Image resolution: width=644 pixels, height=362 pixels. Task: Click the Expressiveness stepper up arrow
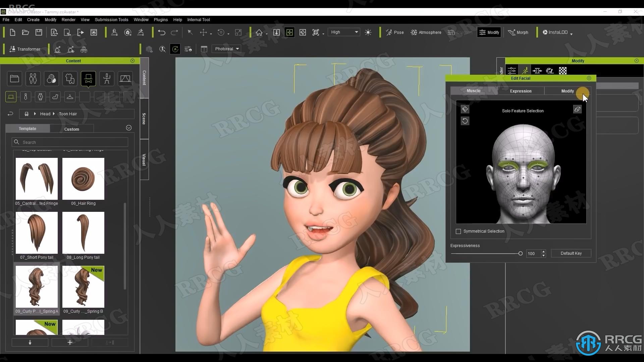coord(543,251)
